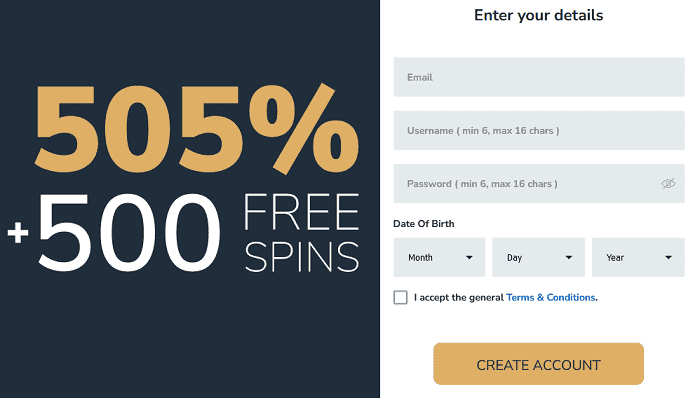Click the CREATE ACCOUNT button
Viewport: 700px width, 398px height.
point(538,364)
